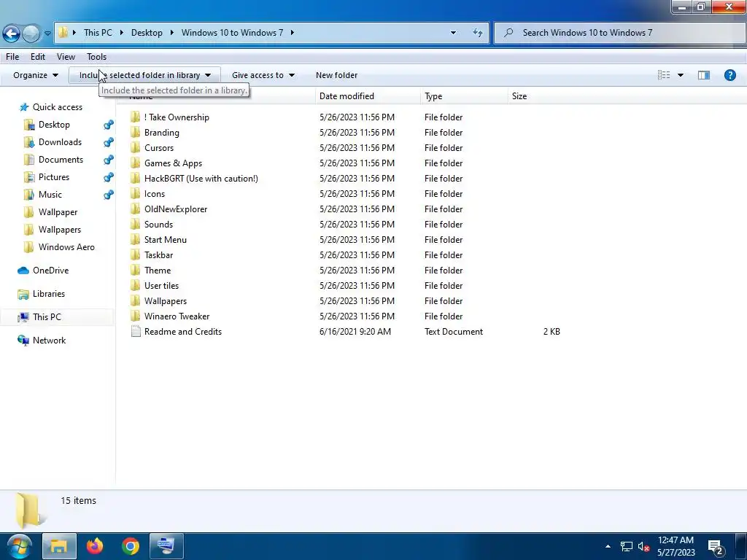Open the Give access to dropdown

tap(263, 75)
